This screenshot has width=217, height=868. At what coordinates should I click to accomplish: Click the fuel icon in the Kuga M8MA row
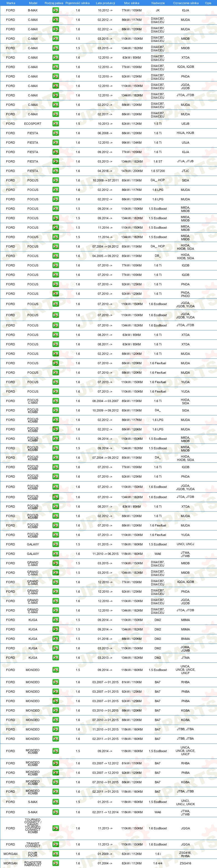(x=55, y=620)
